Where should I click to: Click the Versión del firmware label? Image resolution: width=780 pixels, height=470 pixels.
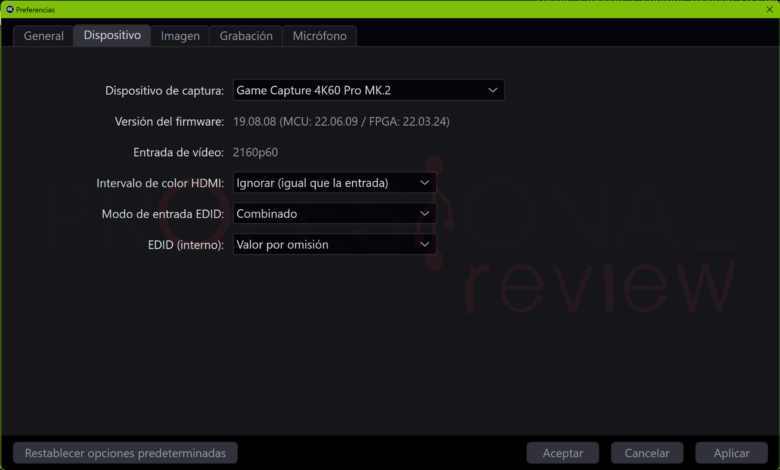click(x=169, y=121)
